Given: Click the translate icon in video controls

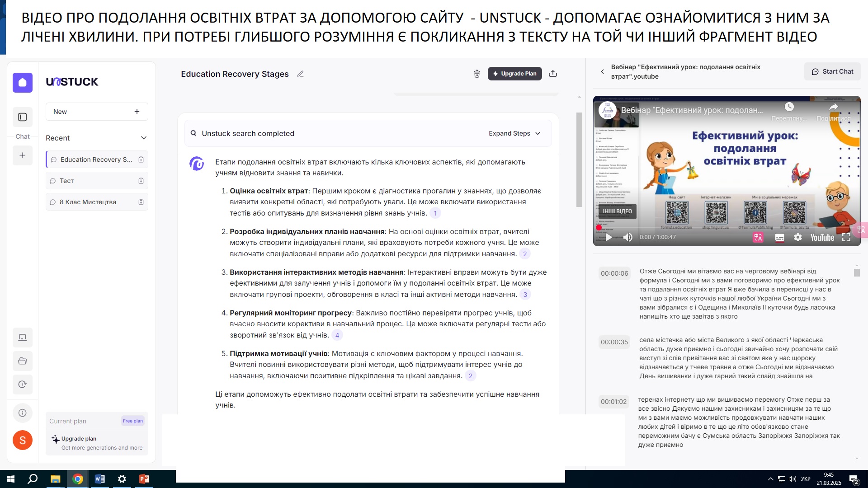Looking at the screenshot, I should (x=758, y=237).
